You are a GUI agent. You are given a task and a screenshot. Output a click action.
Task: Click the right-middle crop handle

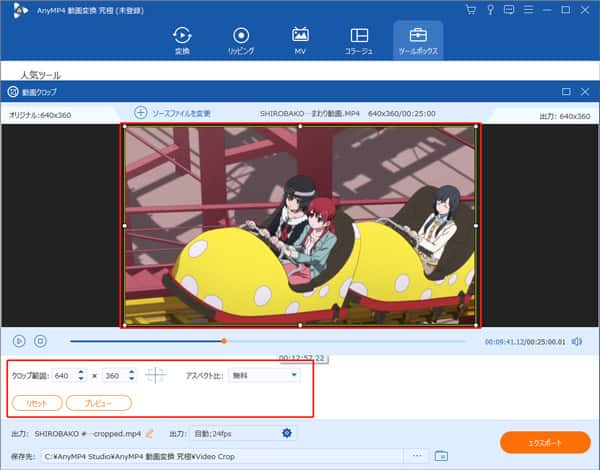click(x=476, y=226)
